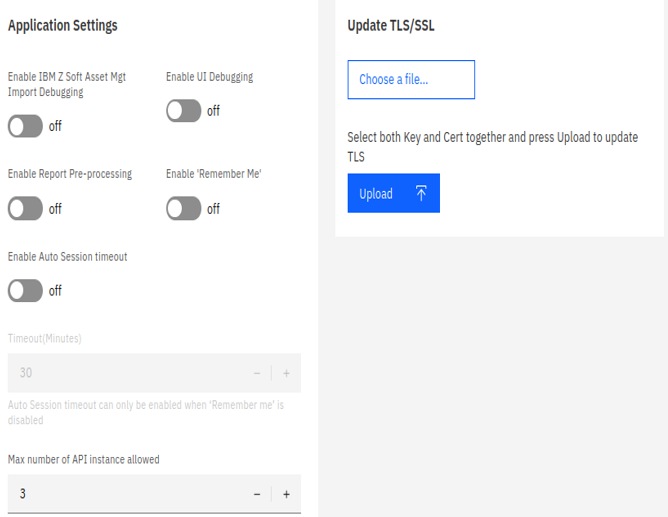
Task: Click the Key and Cert upload instructions
Action: coord(492,146)
